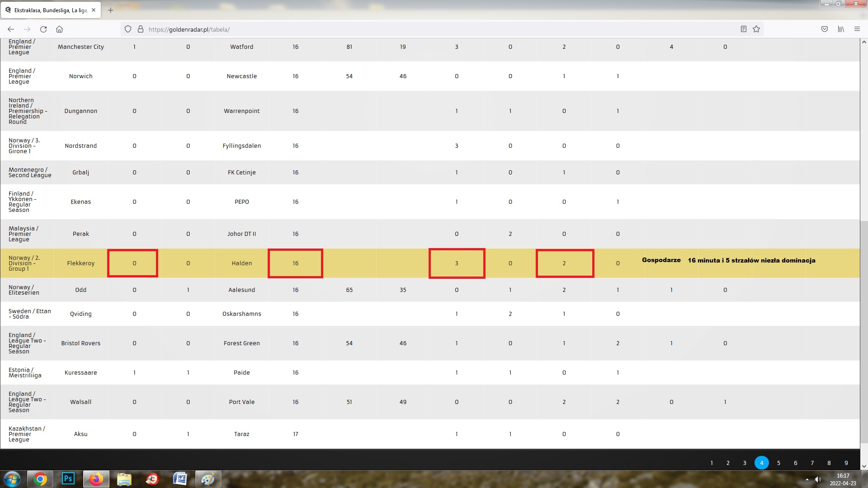Save page to Pocket icon

pyautogui.click(x=825, y=29)
